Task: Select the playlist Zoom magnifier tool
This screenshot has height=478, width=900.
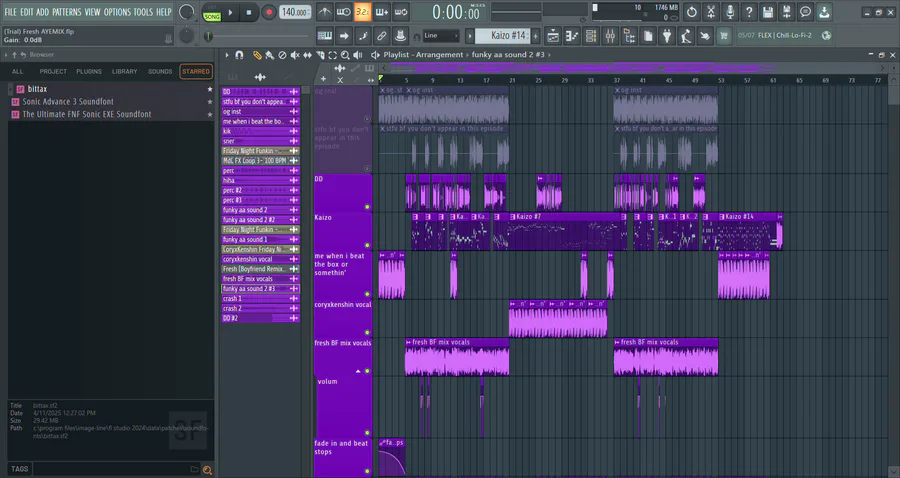Action: [345, 55]
